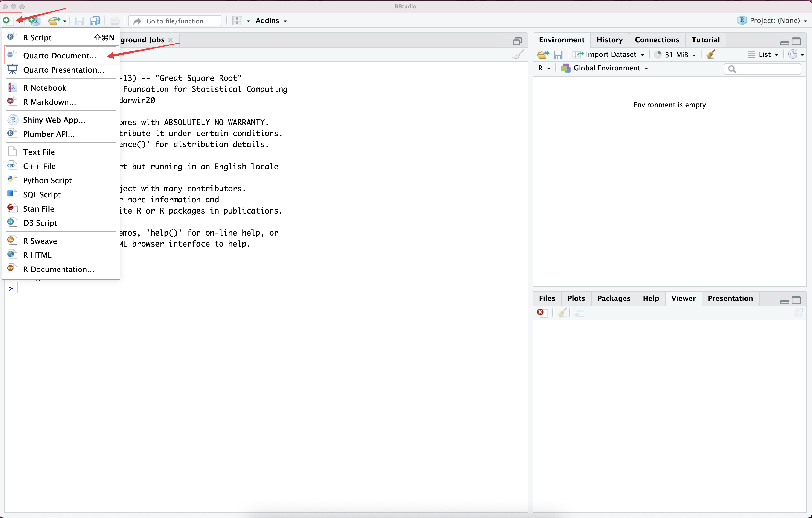Choose R Markdown... from the menu
The image size is (812, 518).
(x=61, y=102)
